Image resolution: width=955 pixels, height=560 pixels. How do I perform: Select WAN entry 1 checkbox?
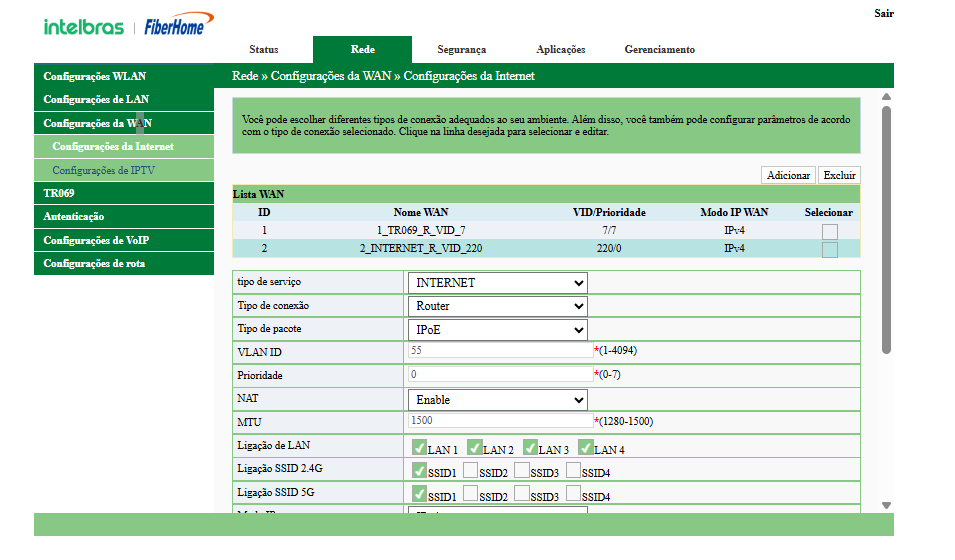tap(829, 231)
